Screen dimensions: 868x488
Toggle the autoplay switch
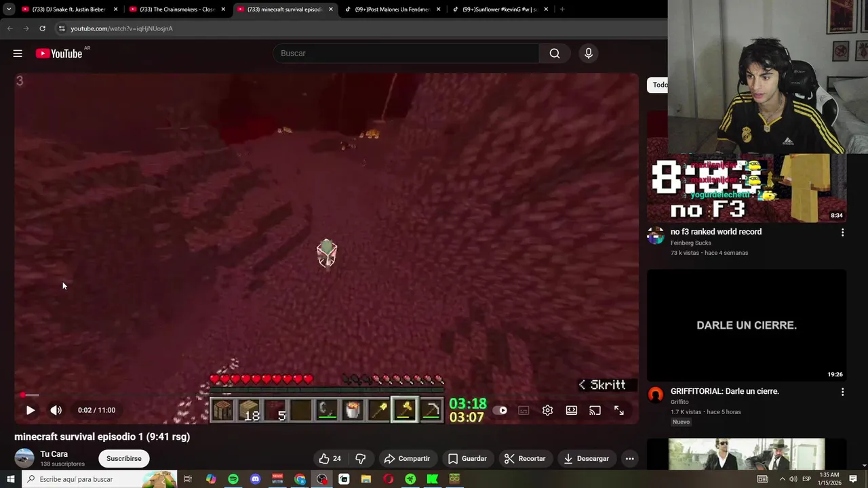pyautogui.click(x=500, y=410)
